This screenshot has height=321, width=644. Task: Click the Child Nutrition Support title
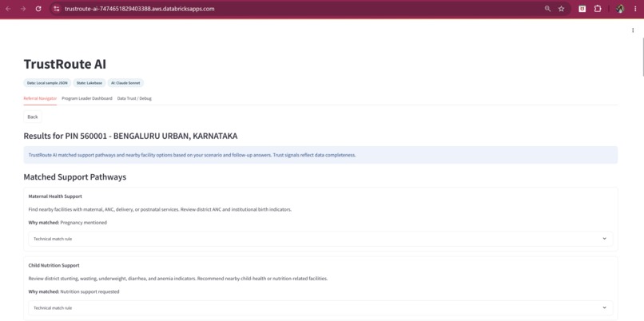54,266
